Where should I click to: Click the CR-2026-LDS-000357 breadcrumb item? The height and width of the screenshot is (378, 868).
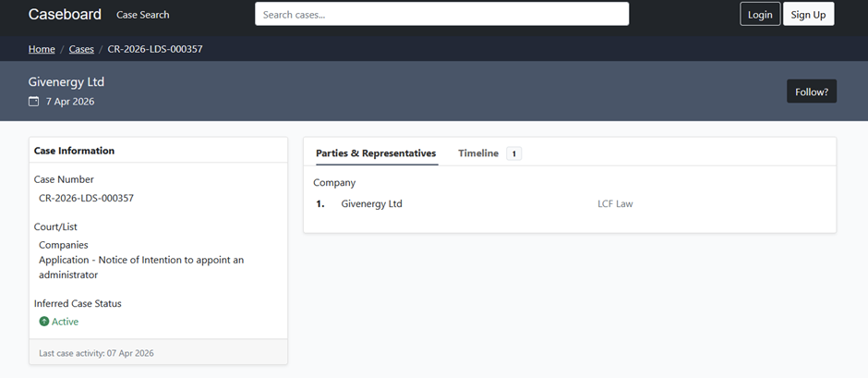[155, 49]
